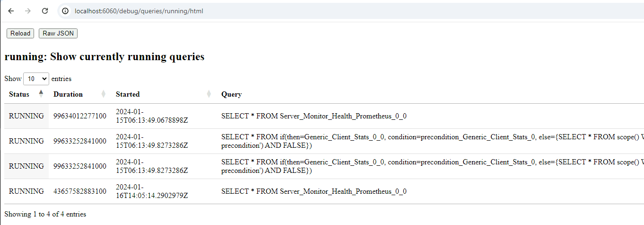Click the Reload button

point(20,33)
